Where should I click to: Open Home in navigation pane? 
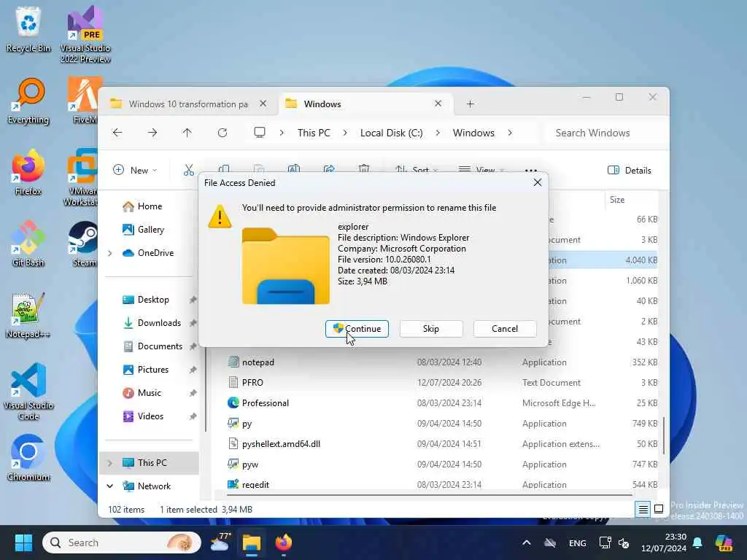click(x=150, y=206)
